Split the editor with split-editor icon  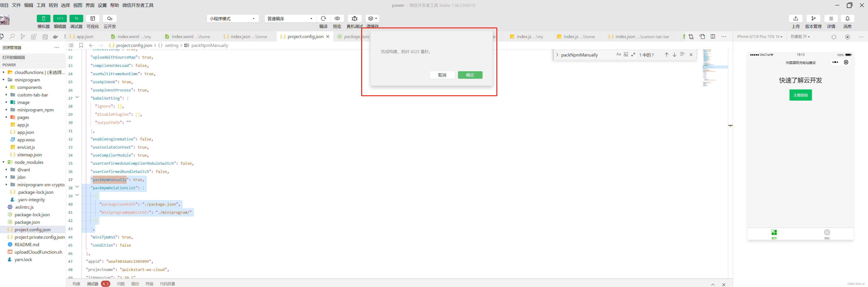click(713, 37)
